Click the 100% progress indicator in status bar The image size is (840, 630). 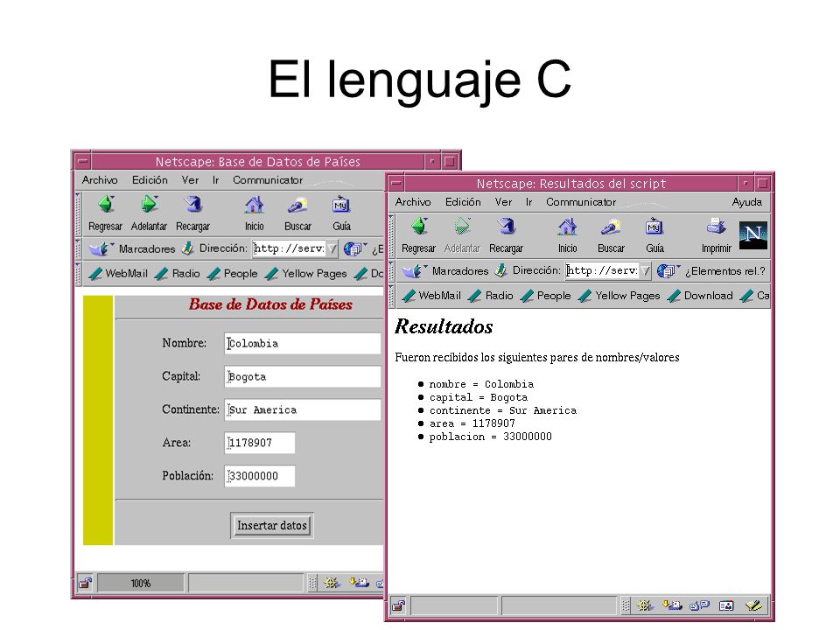[x=140, y=584]
